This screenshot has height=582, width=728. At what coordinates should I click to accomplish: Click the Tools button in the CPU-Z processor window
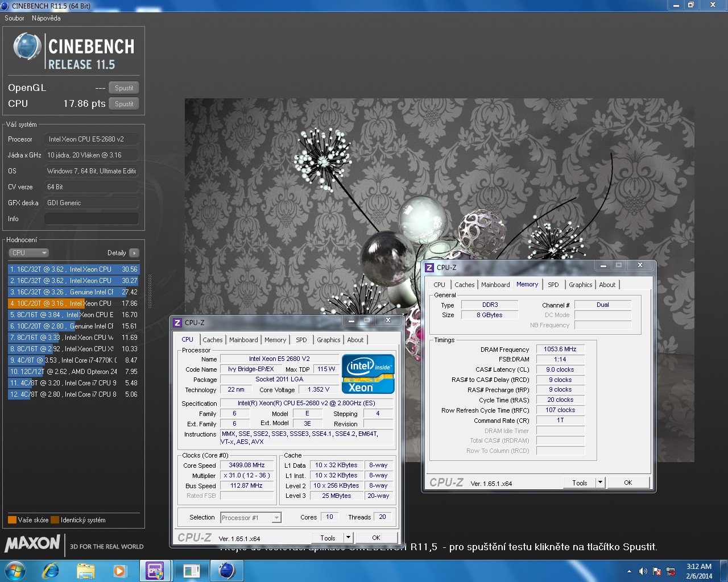328,538
